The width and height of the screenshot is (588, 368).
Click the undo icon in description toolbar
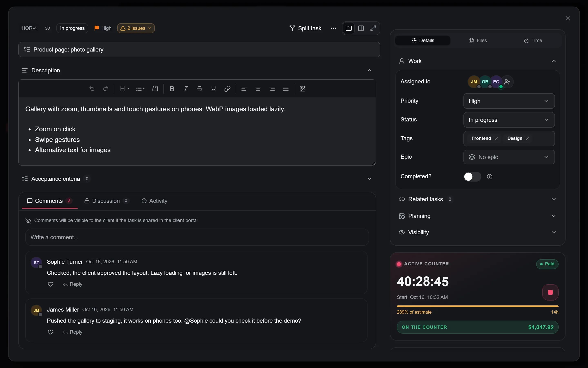click(x=92, y=89)
